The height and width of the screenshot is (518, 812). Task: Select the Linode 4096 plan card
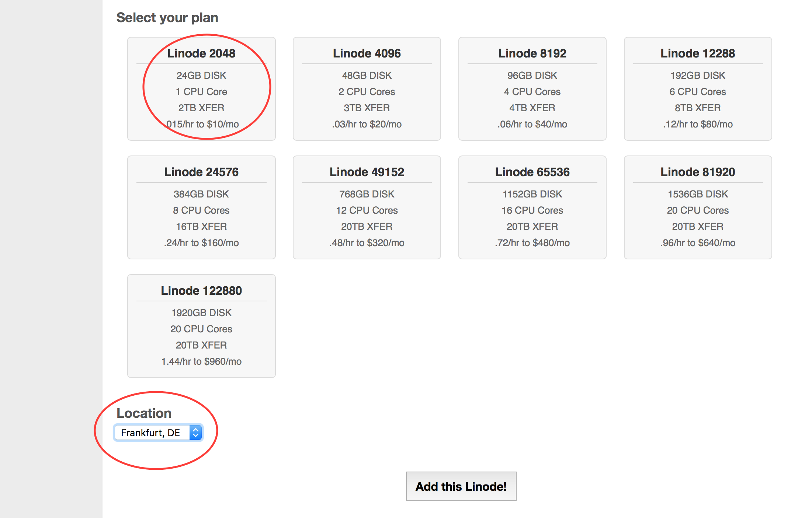point(367,89)
